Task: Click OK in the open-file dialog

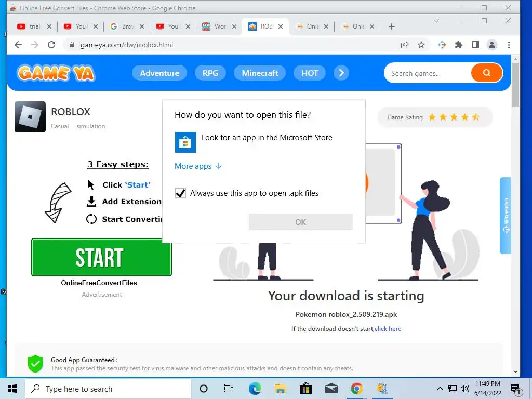Action: point(301,222)
